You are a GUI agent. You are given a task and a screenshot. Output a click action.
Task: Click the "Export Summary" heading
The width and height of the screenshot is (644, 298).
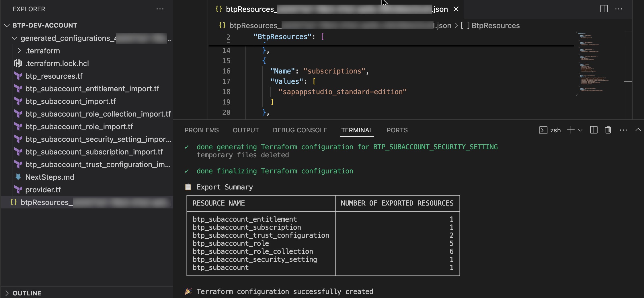(225, 187)
